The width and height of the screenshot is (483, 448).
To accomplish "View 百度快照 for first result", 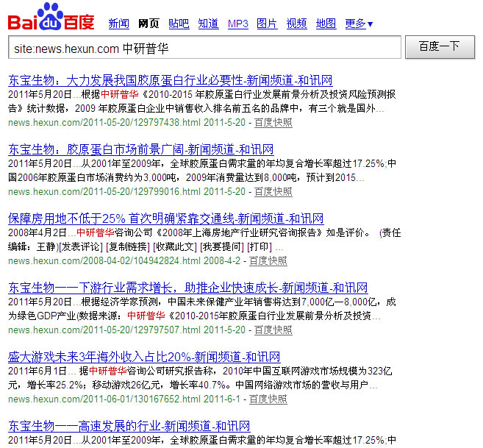I will [273, 123].
